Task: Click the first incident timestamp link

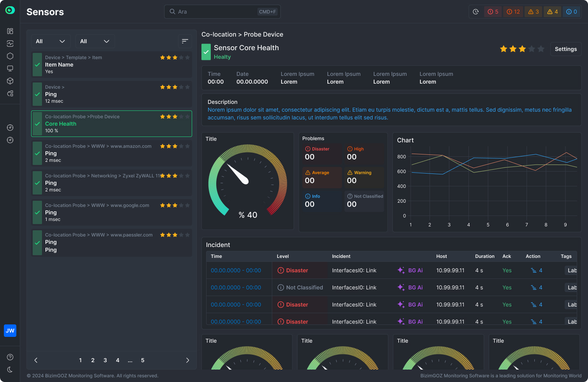Action: coord(236,270)
